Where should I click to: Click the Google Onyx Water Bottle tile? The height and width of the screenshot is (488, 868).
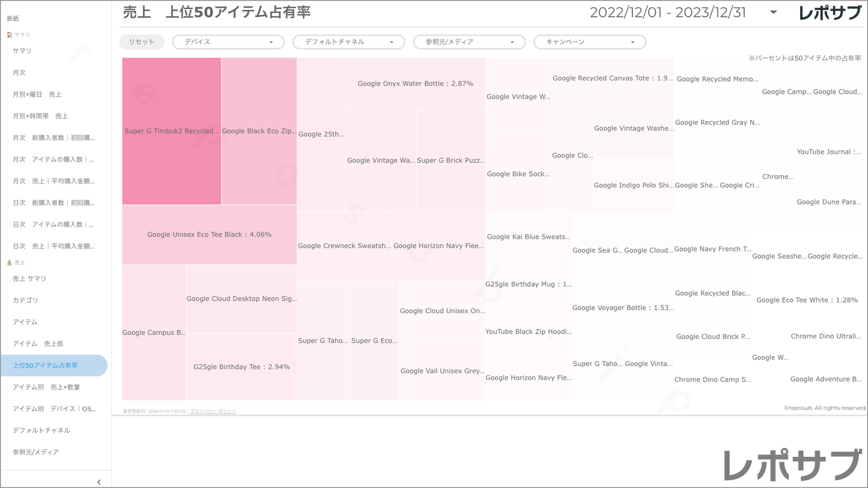click(415, 83)
